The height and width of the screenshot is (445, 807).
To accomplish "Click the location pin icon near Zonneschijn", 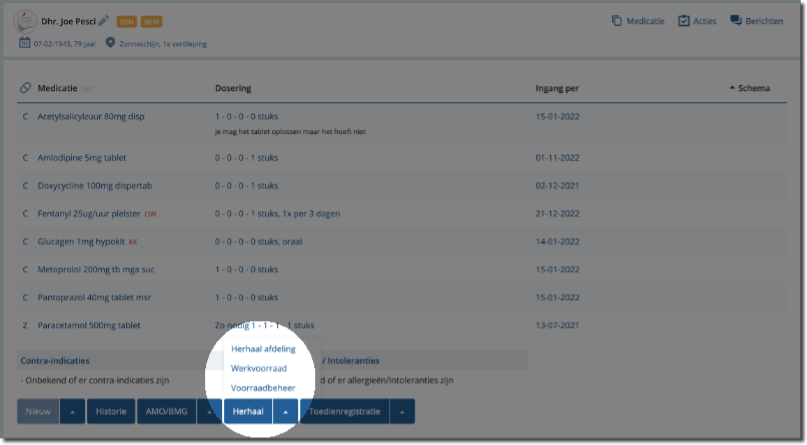I will [x=110, y=43].
